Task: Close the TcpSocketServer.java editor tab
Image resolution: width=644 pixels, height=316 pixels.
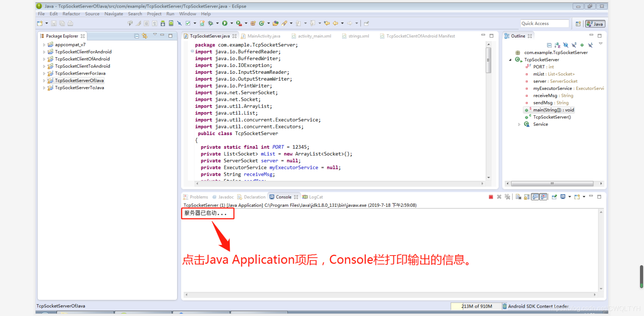Action: tap(234, 36)
